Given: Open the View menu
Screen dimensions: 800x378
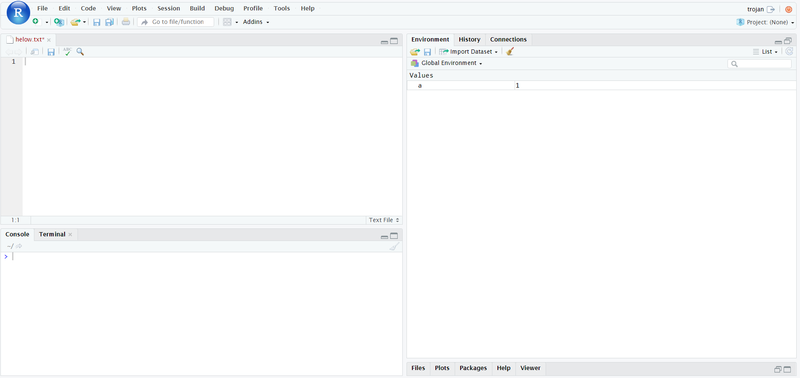Looking at the screenshot, I should [x=114, y=9].
